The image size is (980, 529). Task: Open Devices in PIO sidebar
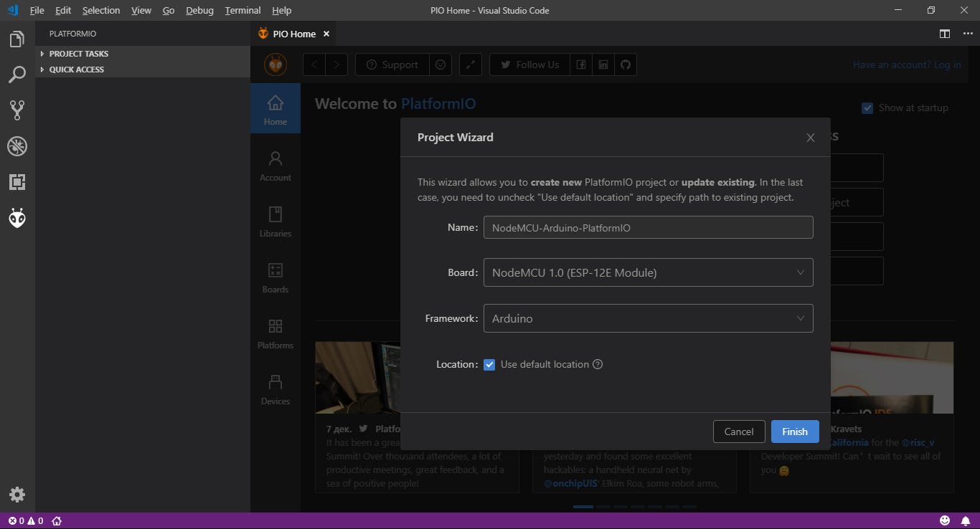pos(275,389)
